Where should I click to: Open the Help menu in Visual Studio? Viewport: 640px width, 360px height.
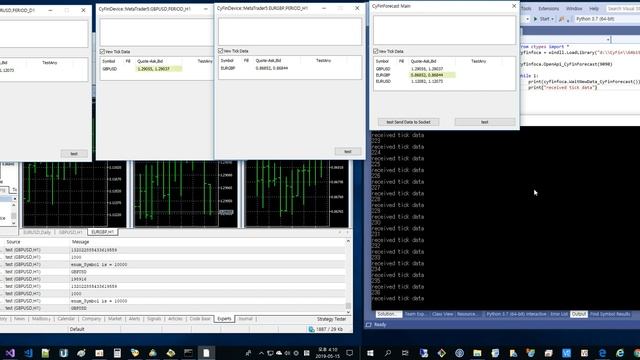(594, 9)
